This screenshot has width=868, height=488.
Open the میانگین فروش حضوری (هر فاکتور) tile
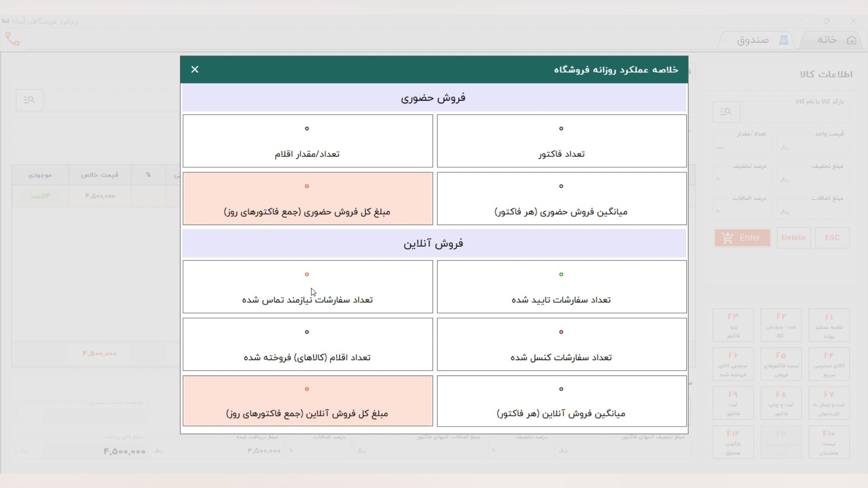[x=561, y=198]
